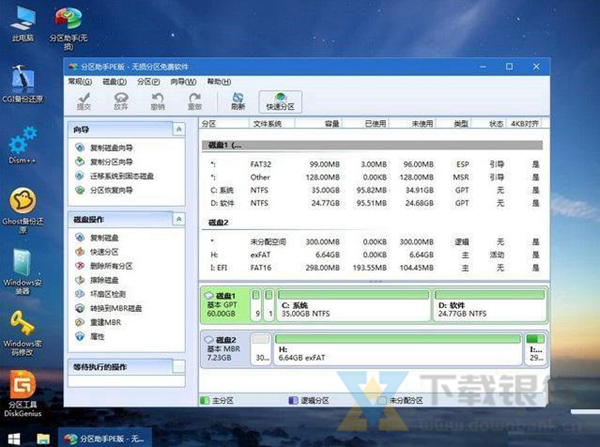Image resolution: width=600 pixels, height=447 pixels.
Task: Open 分区恢复向导 wizard
Action: 104,190
